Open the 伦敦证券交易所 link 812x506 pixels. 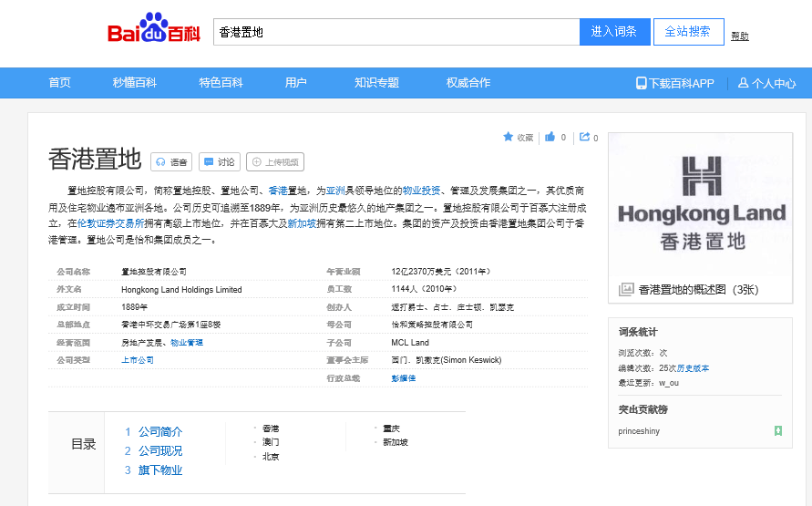click(111, 223)
